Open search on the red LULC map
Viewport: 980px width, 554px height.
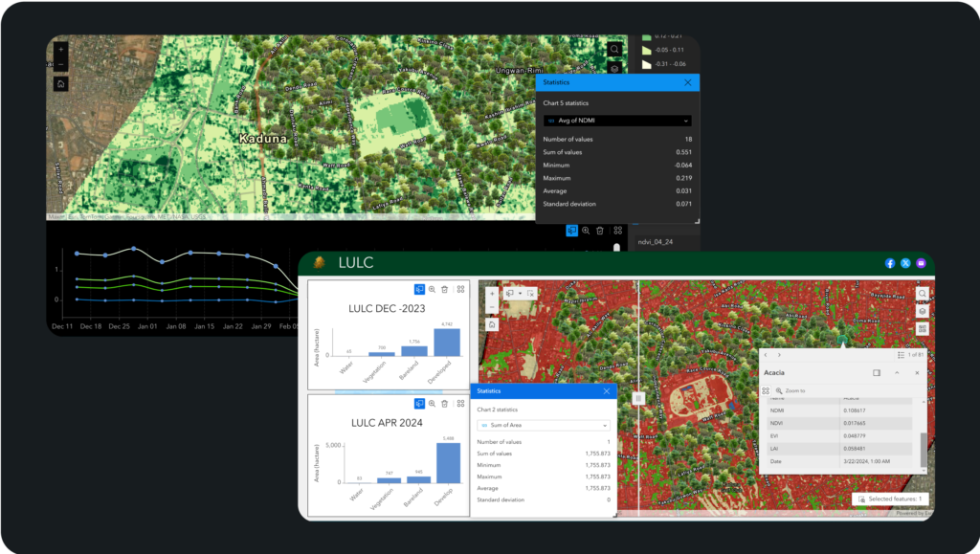(922, 294)
